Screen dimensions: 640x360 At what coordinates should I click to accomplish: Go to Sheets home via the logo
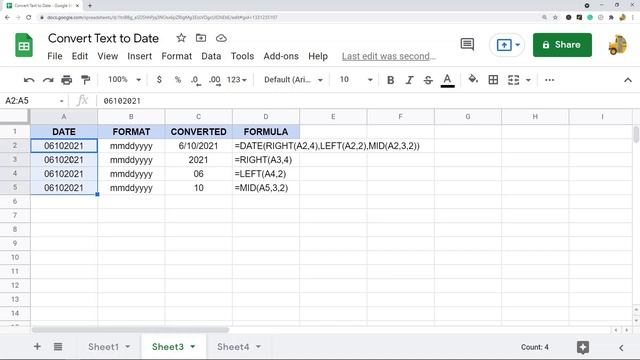(x=24, y=45)
